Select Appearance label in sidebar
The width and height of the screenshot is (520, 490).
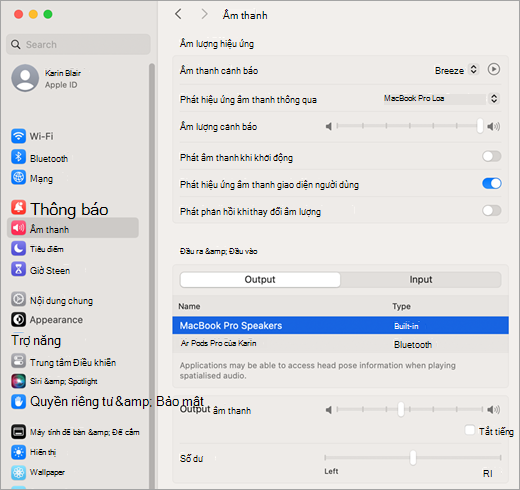tap(56, 320)
